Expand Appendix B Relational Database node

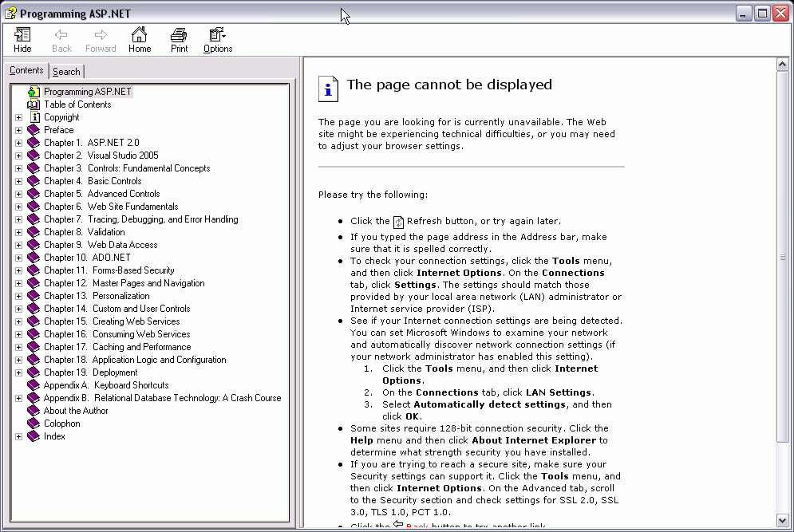[x=18, y=398]
